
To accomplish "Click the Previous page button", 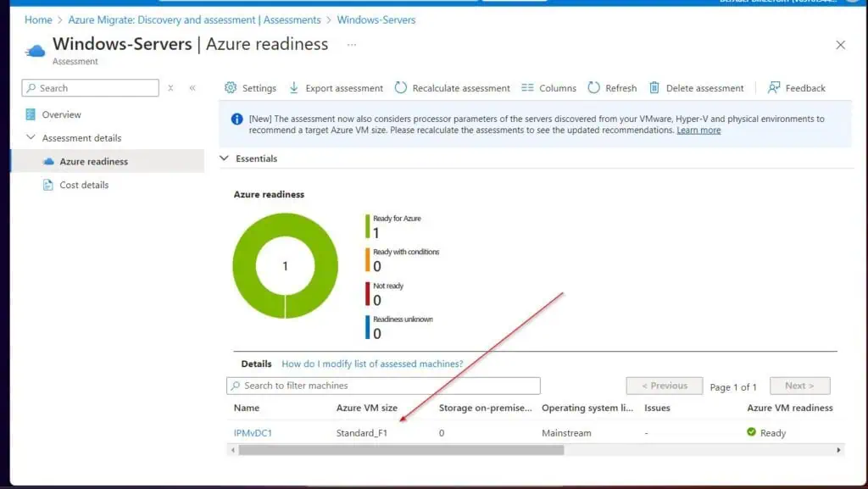I will tap(665, 386).
